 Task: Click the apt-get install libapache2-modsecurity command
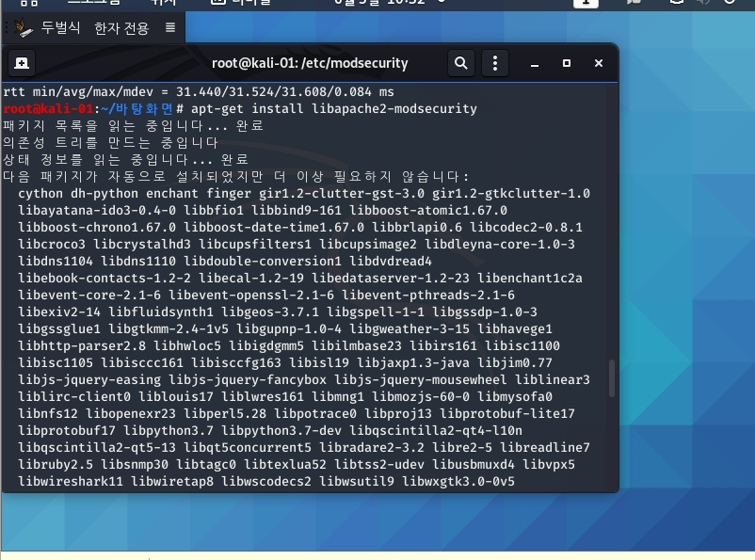click(x=333, y=109)
